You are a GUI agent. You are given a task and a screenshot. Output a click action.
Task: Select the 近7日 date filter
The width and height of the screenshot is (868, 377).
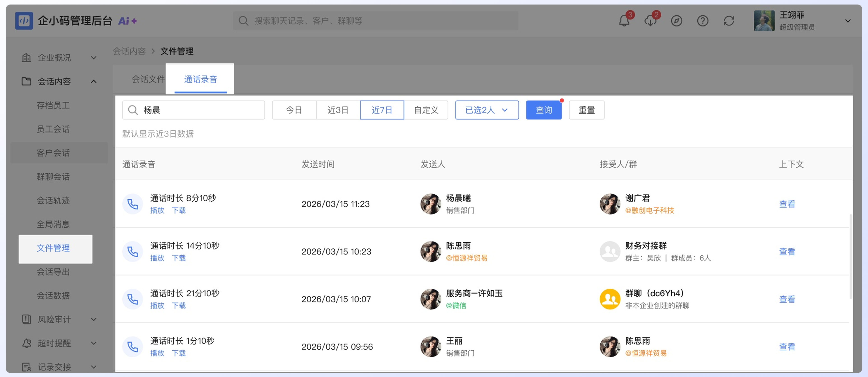382,110
